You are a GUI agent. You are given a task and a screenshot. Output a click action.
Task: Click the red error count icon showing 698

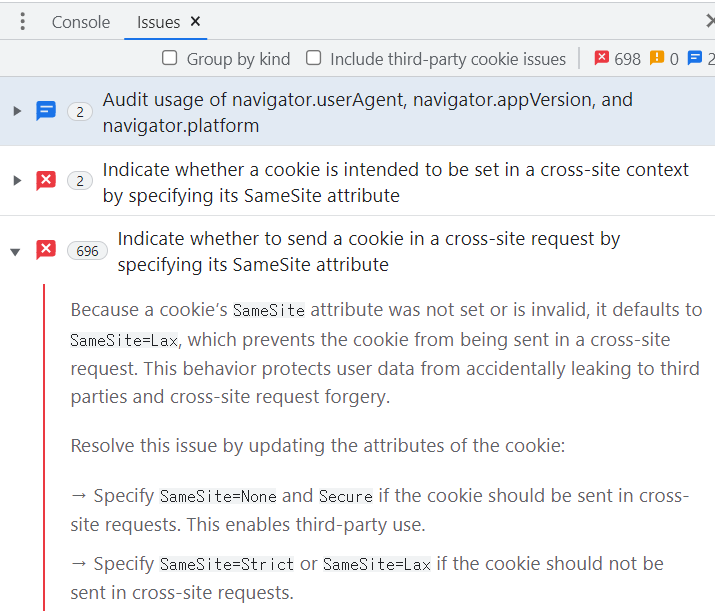(x=601, y=58)
